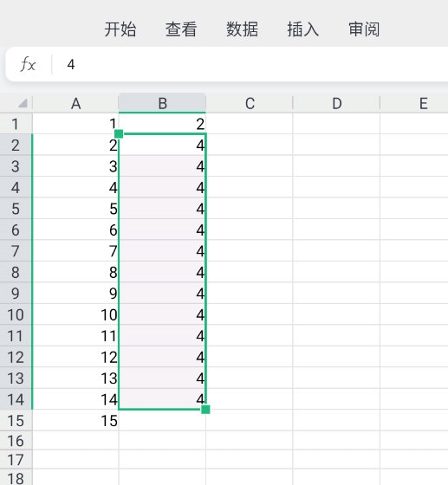Click cell A12 containing 12
The height and width of the screenshot is (485, 448).
coord(75,357)
